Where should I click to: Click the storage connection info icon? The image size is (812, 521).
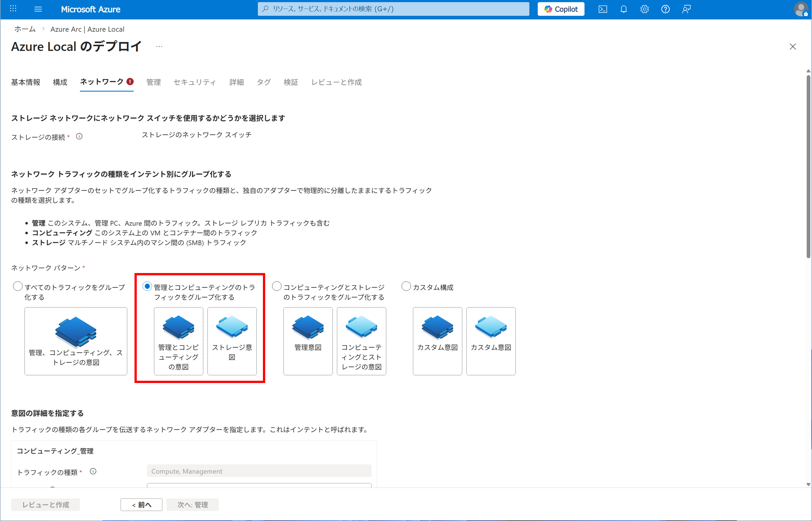pos(79,136)
